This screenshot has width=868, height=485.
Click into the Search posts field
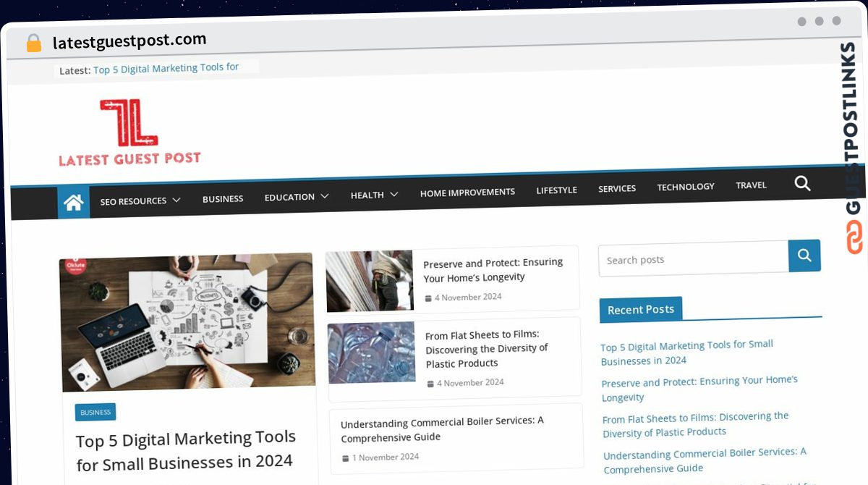coord(693,258)
